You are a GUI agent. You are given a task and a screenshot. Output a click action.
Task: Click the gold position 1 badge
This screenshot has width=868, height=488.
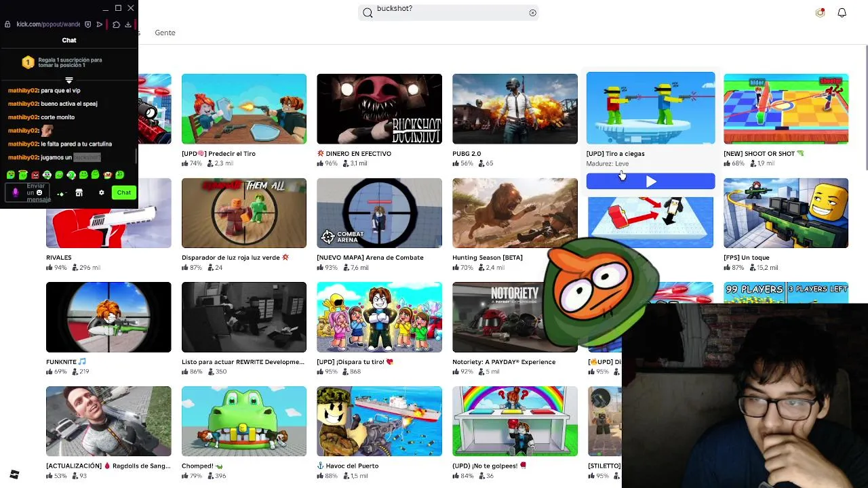point(28,62)
